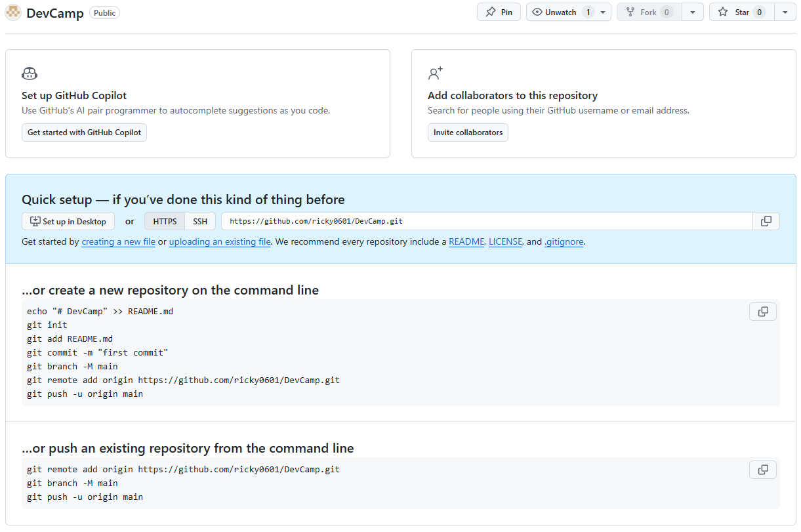Click the Public visibility badge
The image size is (801, 532).
104,12
